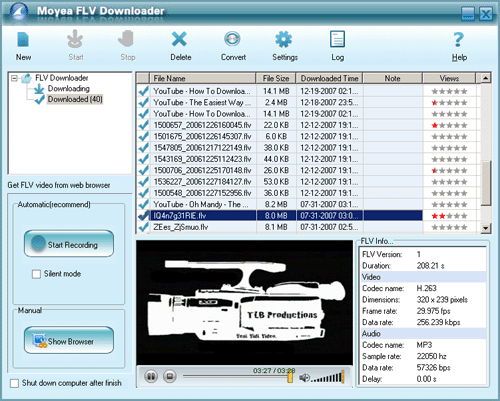500x401 pixels.
Task: Sort by Downloaded Time column header
Action: coord(329,78)
